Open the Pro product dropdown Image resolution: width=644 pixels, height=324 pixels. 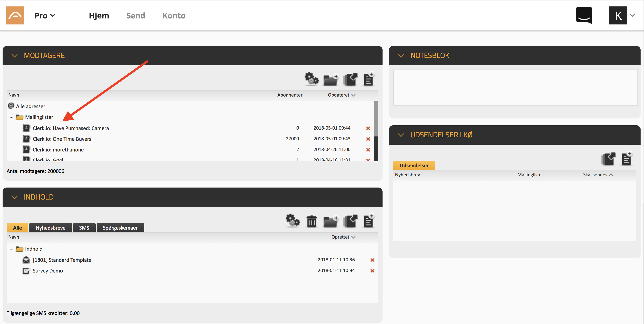45,15
